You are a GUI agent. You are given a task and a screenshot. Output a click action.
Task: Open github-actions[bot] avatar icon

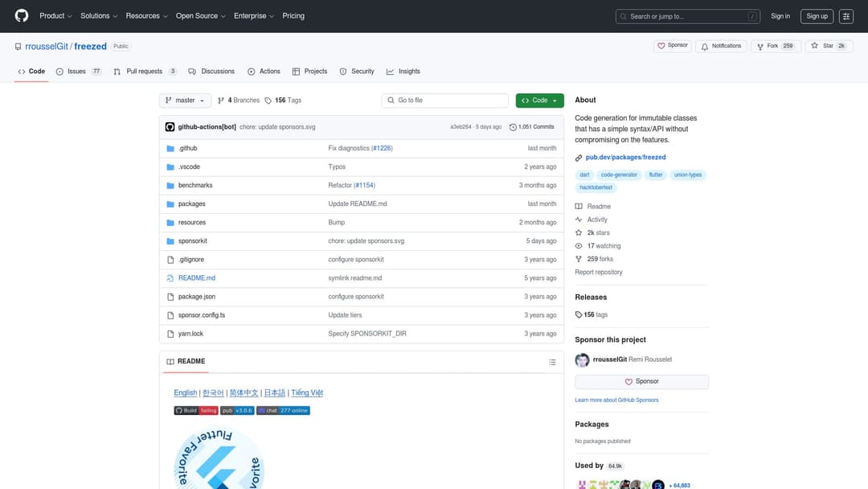170,127
